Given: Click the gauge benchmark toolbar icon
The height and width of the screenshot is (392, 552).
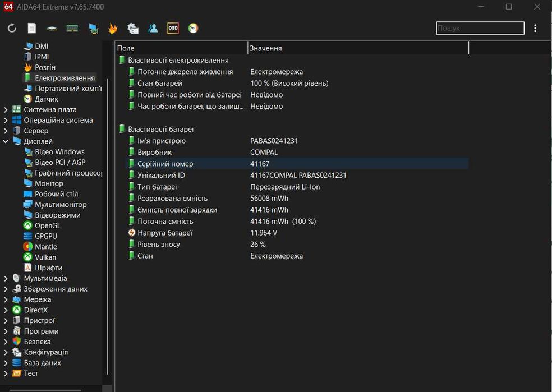Looking at the screenshot, I should point(193,29).
